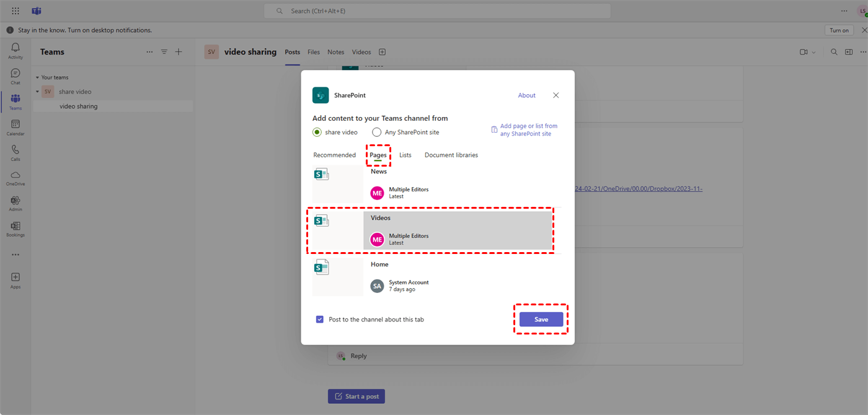Open the Admin app in sidebar

pyautogui.click(x=15, y=204)
